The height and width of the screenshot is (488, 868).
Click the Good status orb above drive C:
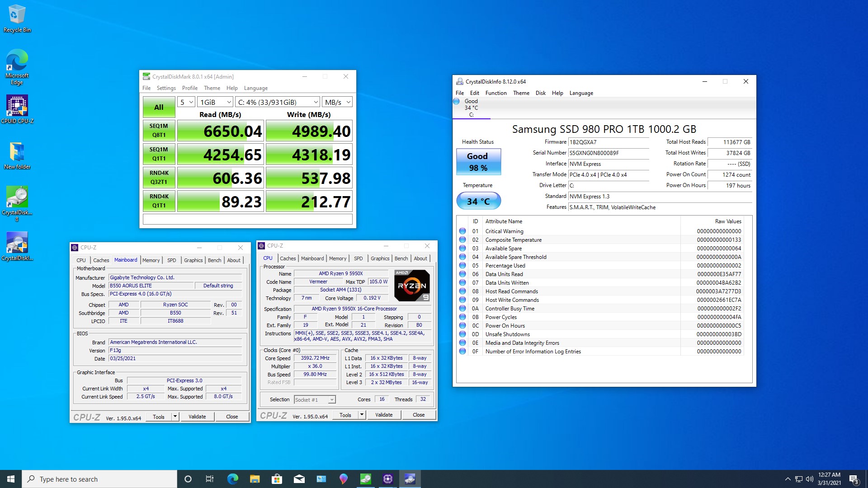point(457,101)
